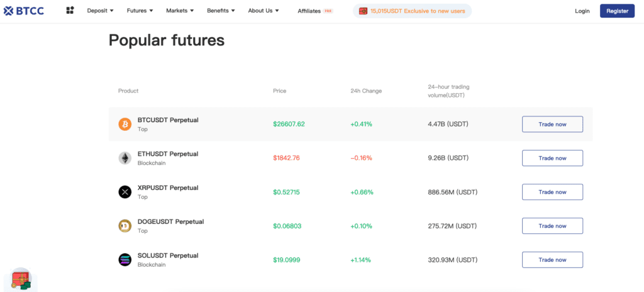This screenshot has width=644, height=292.
Task: Click the -0.16% change value
Action: (x=361, y=158)
